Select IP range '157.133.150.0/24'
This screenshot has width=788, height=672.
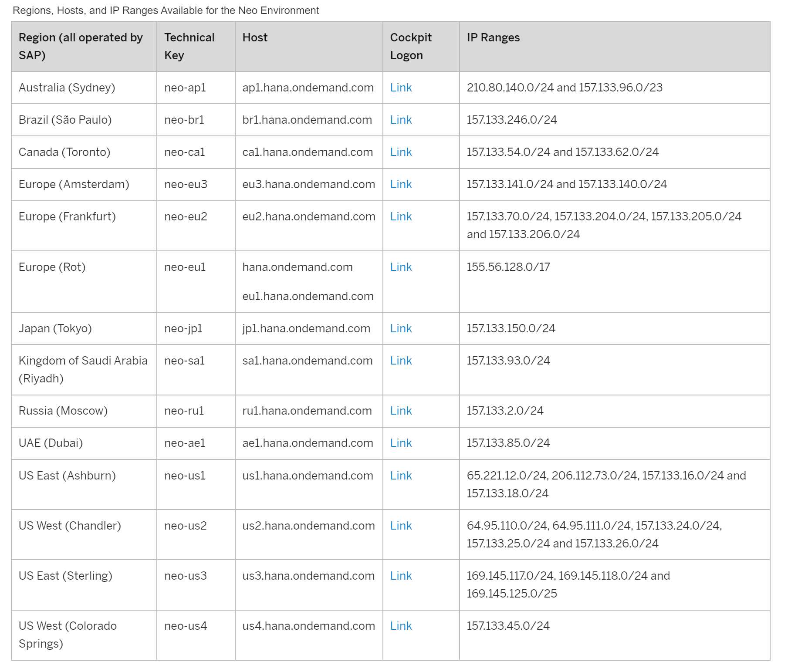pos(511,328)
